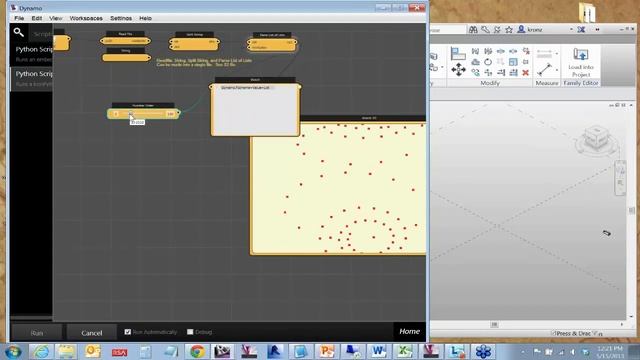
Task: Click the Cancel button in Dynamo
Action: [x=91, y=333]
